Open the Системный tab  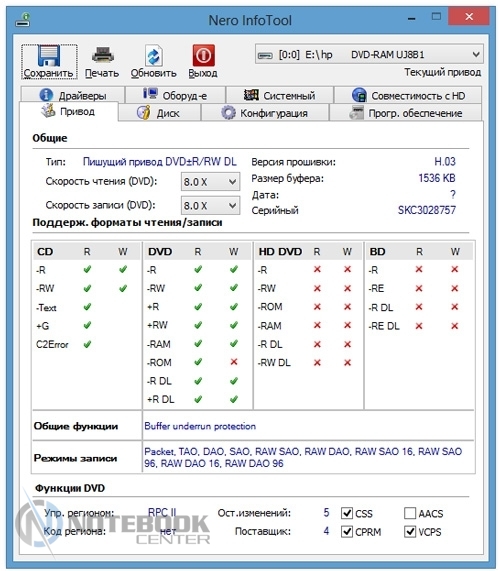click(280, 95)
